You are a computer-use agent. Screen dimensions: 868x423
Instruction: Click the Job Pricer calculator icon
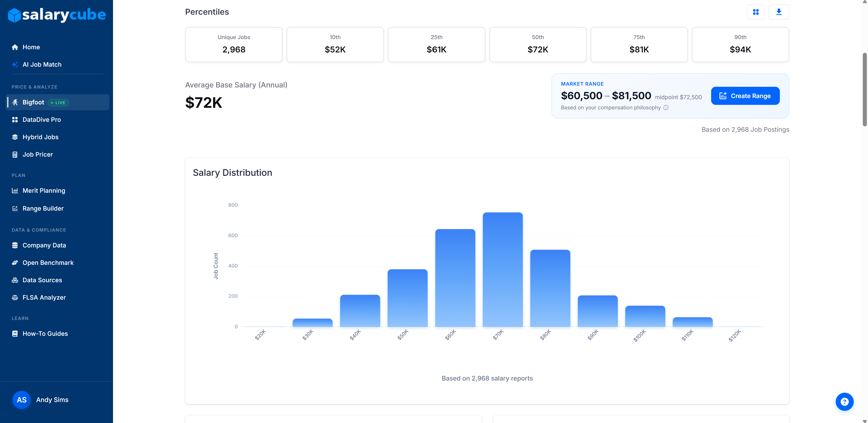pos(15,155)
